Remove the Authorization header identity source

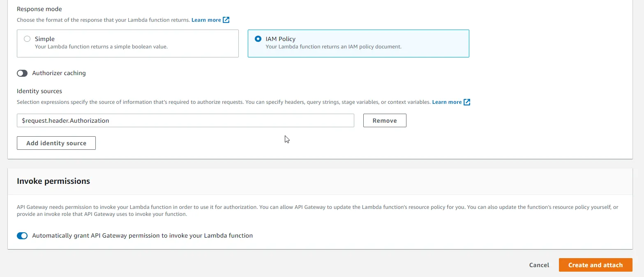(384, 120)
